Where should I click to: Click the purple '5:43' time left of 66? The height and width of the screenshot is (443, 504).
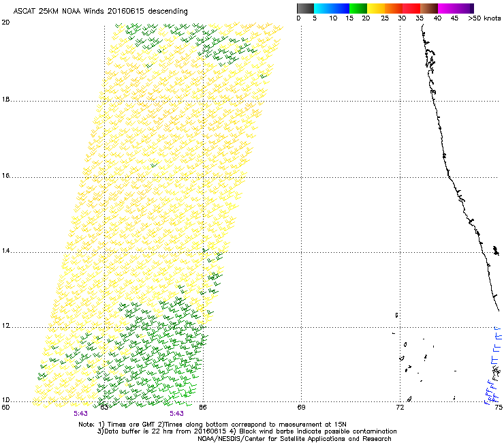177,414
